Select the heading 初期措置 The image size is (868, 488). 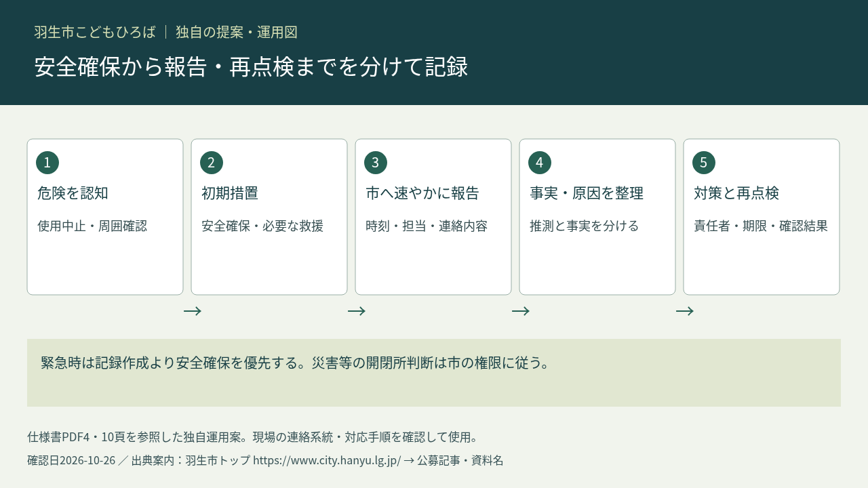pyautogui.click(x=230, y=193)
